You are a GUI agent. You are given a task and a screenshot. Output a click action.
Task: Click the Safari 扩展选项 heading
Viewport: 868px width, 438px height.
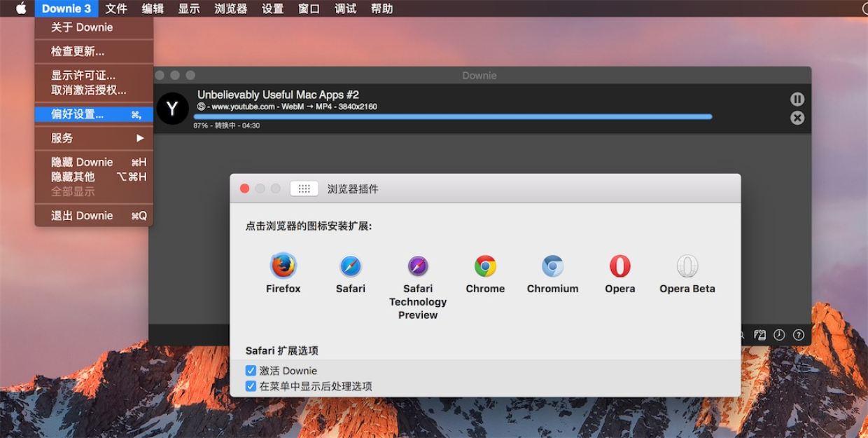click(282, 350)
